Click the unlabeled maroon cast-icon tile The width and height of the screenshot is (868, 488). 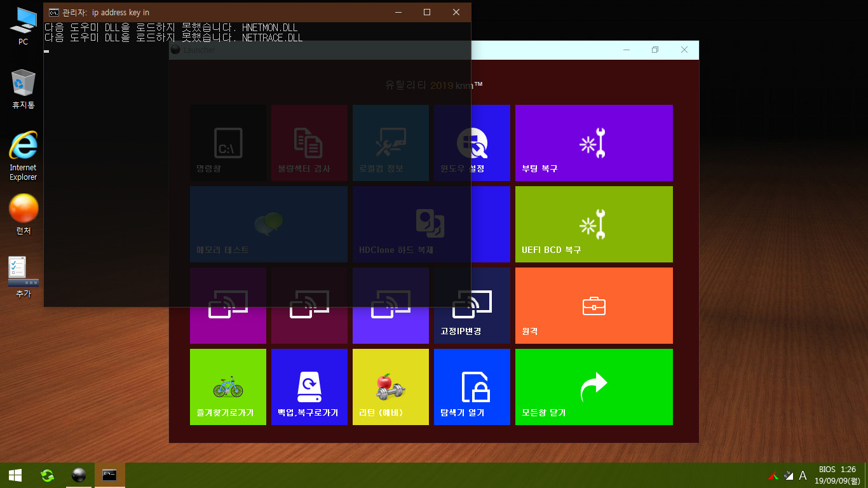point(309,306)
